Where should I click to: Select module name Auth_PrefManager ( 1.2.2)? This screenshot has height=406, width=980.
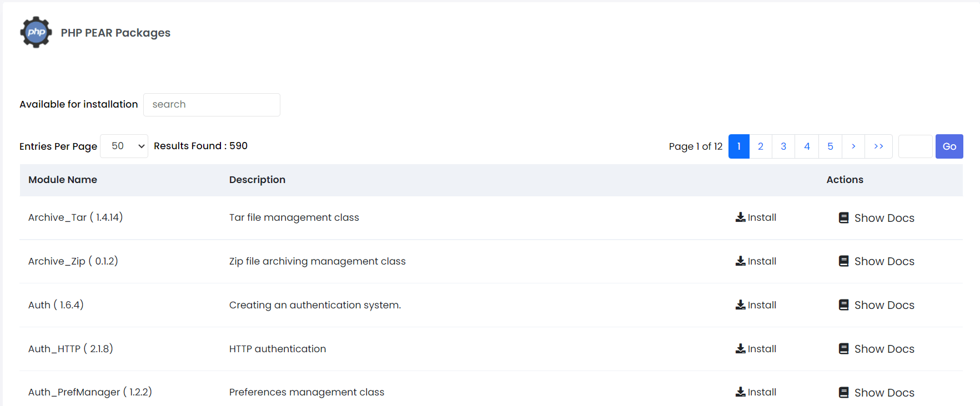90,392
